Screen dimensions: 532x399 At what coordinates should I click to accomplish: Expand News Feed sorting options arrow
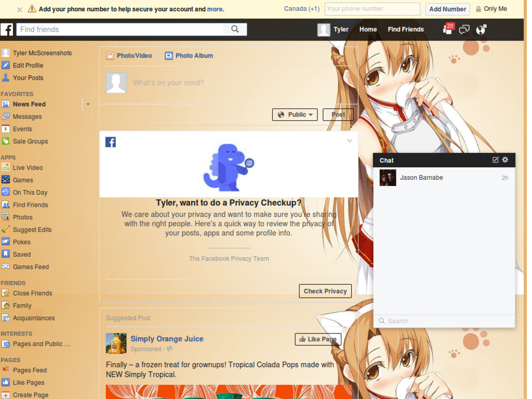(x=87, y=104)
